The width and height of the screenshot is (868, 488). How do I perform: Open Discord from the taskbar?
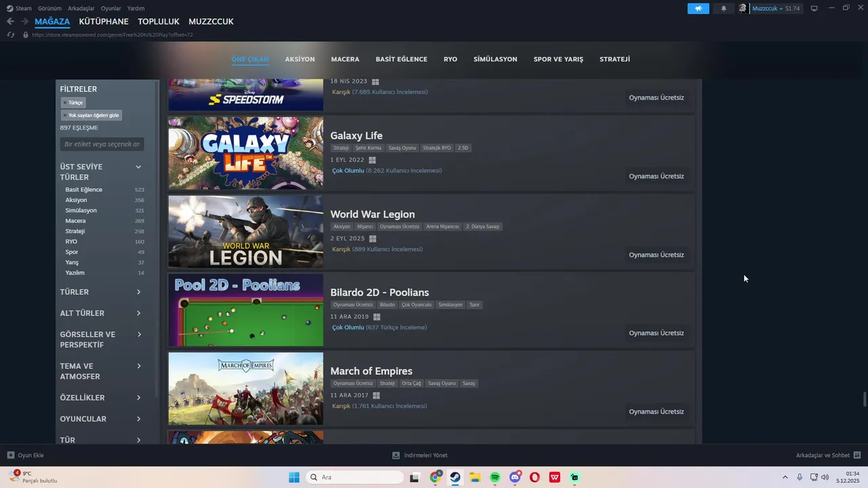tap(515, 477)
